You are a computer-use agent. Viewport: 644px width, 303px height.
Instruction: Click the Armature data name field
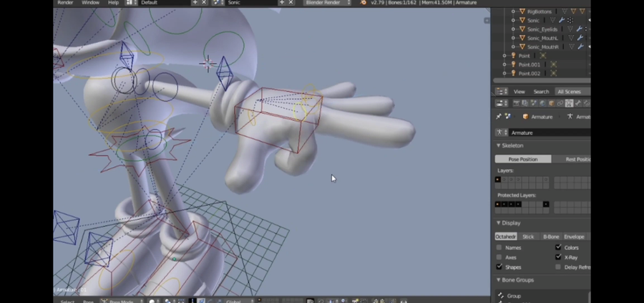[x=550, y=133]
